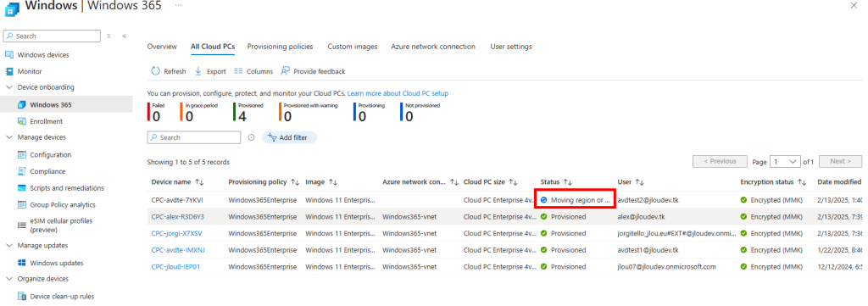This screenshot has height=306, width=868.
Task: Click the Previous page button
Action: coord(720,162)
